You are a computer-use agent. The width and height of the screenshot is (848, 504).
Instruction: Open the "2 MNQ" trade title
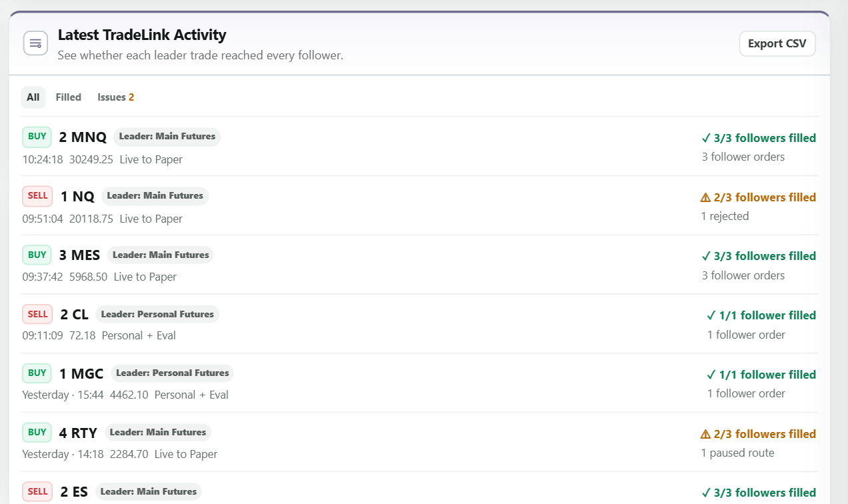(x=83, y=137)
